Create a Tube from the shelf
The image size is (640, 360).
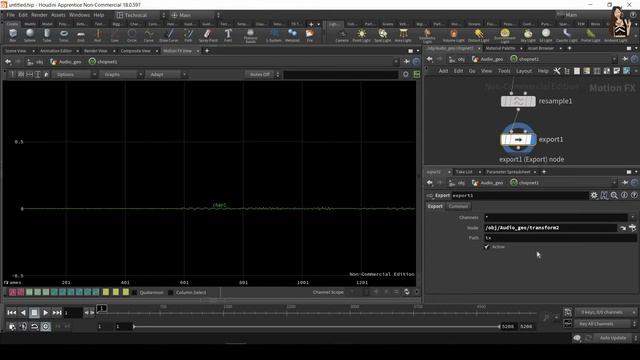click(x=47, y=35)
